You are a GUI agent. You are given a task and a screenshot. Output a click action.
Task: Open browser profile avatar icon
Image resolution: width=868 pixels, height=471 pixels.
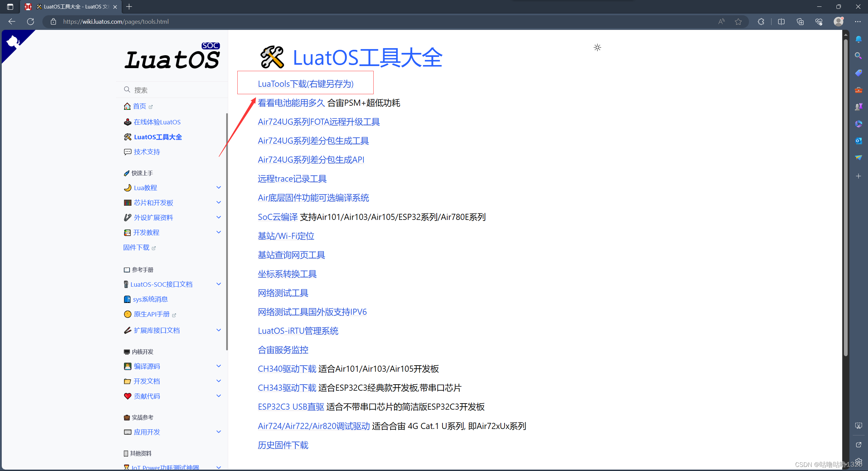[838, 22]
